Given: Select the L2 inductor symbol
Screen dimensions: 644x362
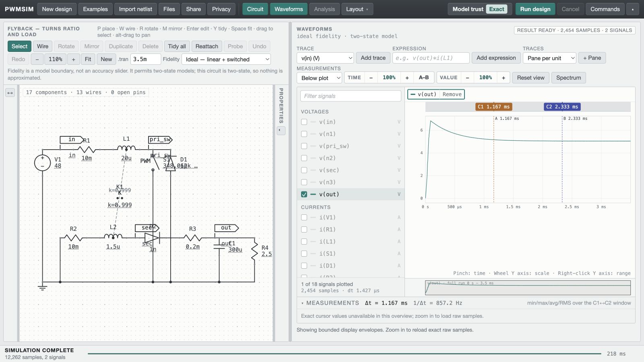Looking at the screenshot, I should (x=113, y=237).
